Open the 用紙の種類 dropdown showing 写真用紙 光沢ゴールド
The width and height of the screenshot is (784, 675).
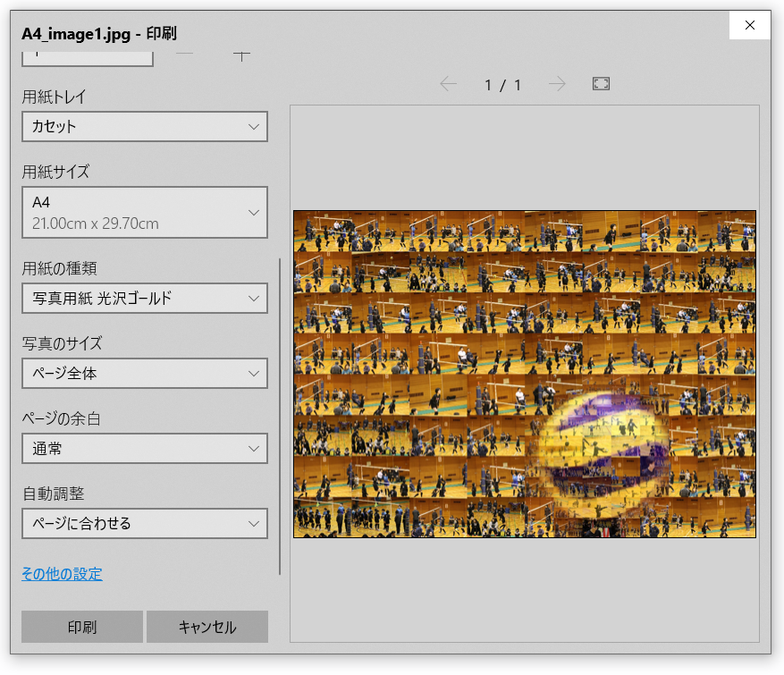point(145,299)
